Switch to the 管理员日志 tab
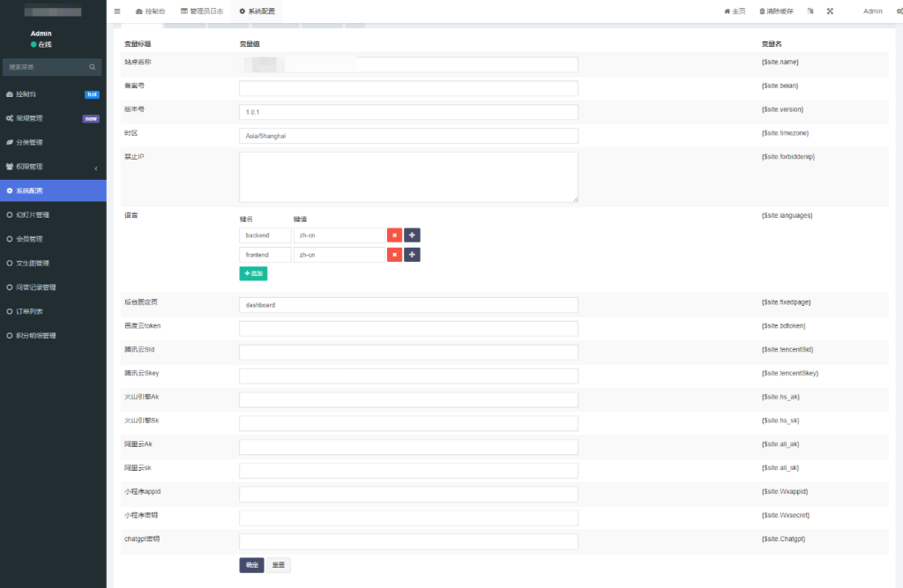The width and height of the screenshot is (903, 588). pos(201,11)
